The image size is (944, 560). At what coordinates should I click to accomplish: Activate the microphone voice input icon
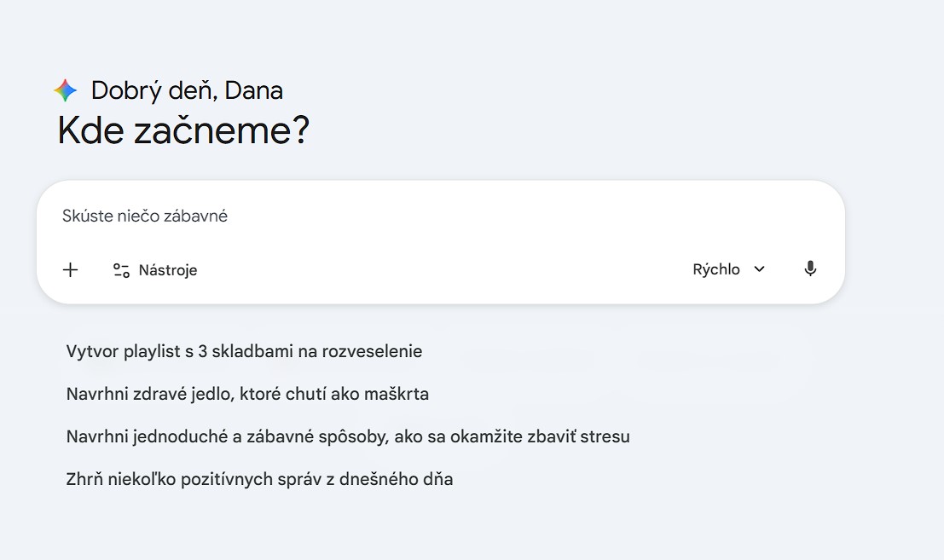(x=810, y=269)
